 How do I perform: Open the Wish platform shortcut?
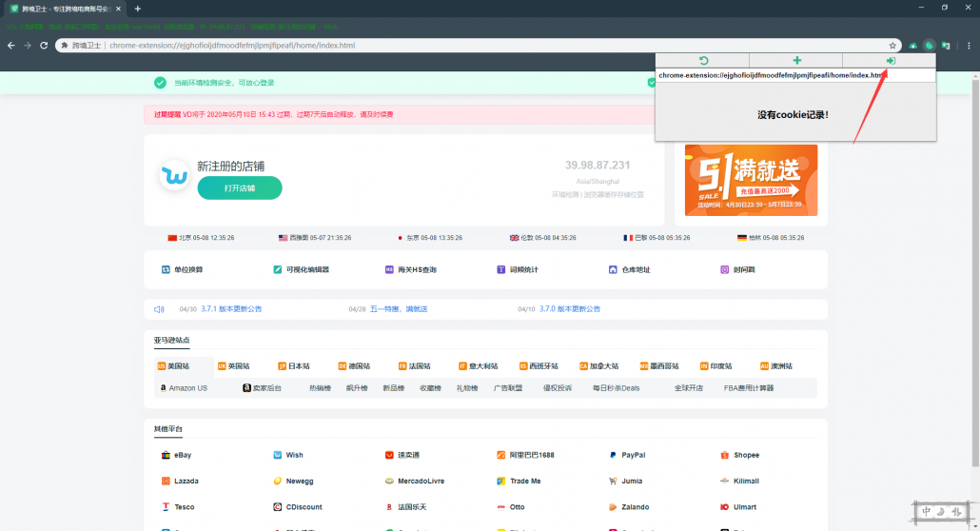288,455
